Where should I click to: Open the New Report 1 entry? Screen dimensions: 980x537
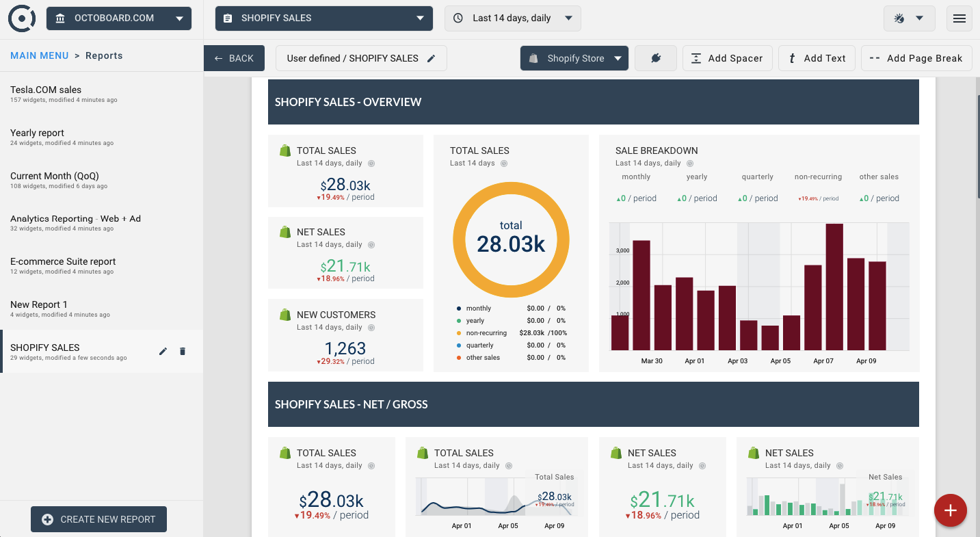coord(101,309)
